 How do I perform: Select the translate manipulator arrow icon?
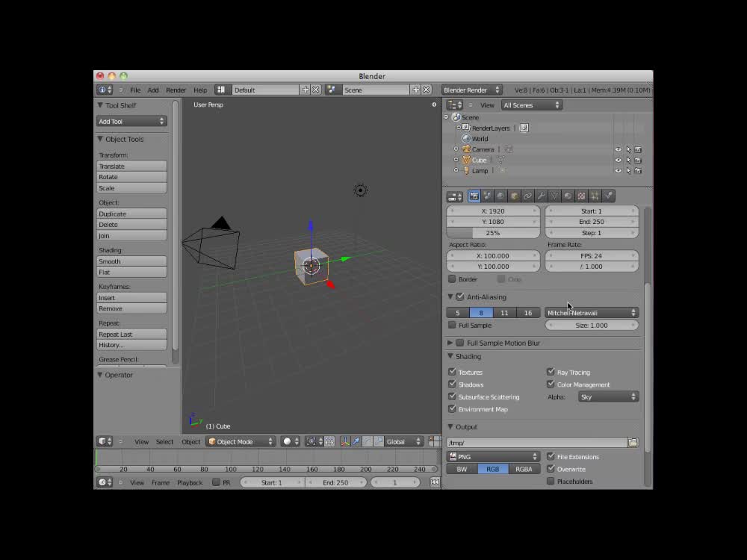click(357, 441)
